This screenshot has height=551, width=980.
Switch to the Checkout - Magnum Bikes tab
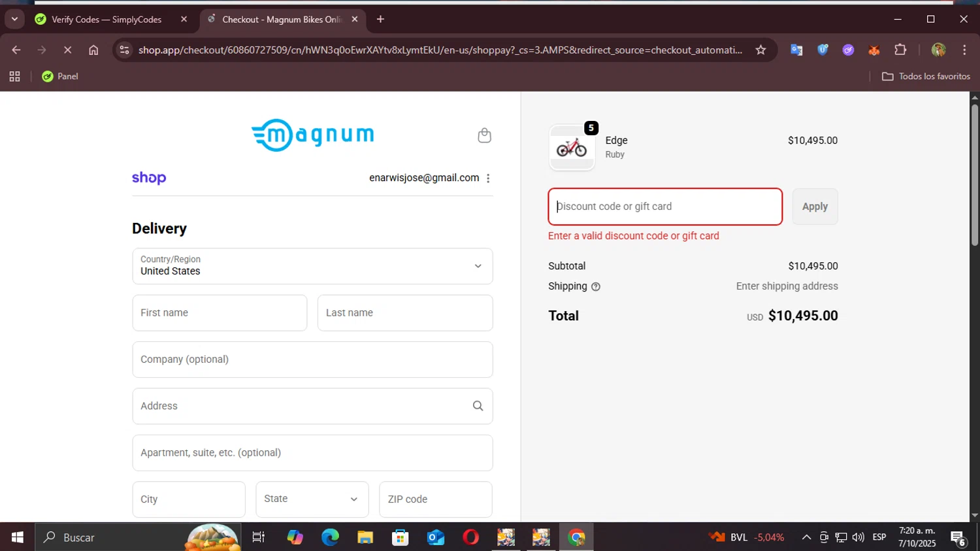click(x=281, y=20)
